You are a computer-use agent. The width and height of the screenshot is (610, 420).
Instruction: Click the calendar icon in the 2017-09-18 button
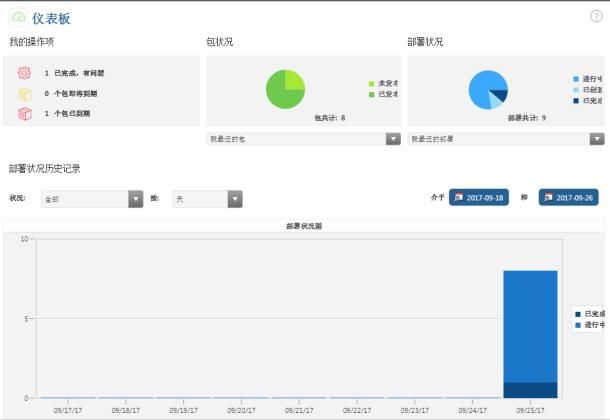[x=459, y=197]
